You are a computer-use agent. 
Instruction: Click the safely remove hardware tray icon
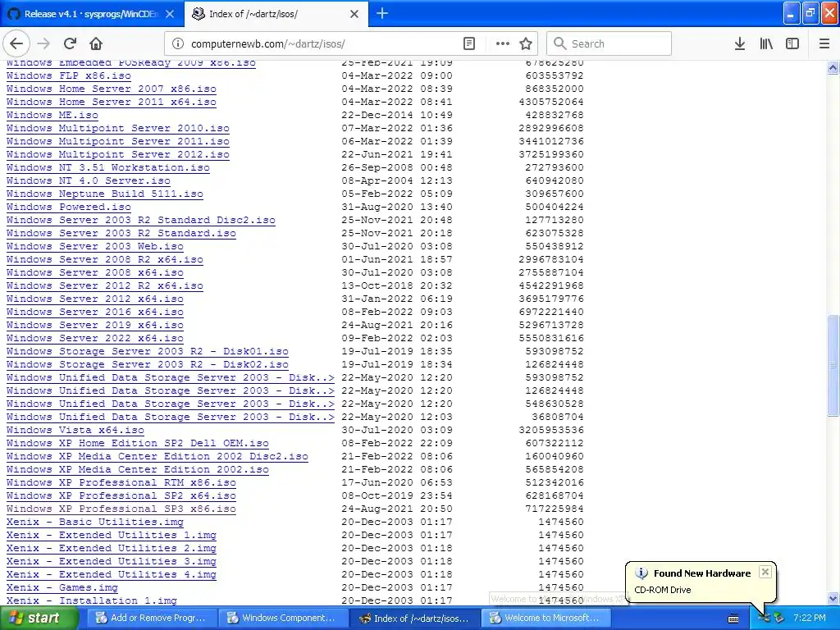778,619
